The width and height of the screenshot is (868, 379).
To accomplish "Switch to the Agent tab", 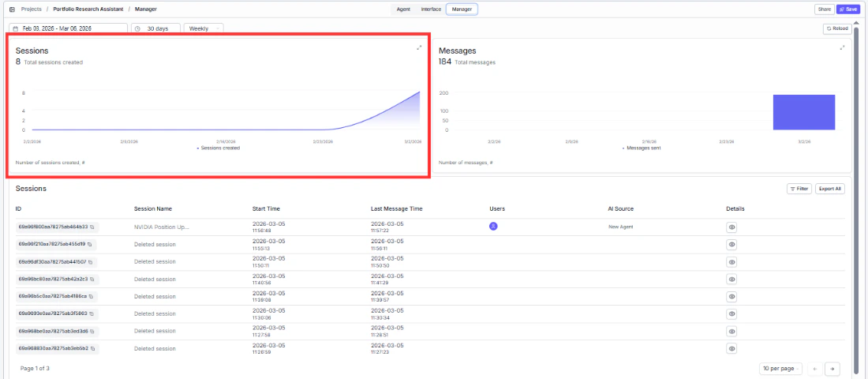I will pos(403,9).
